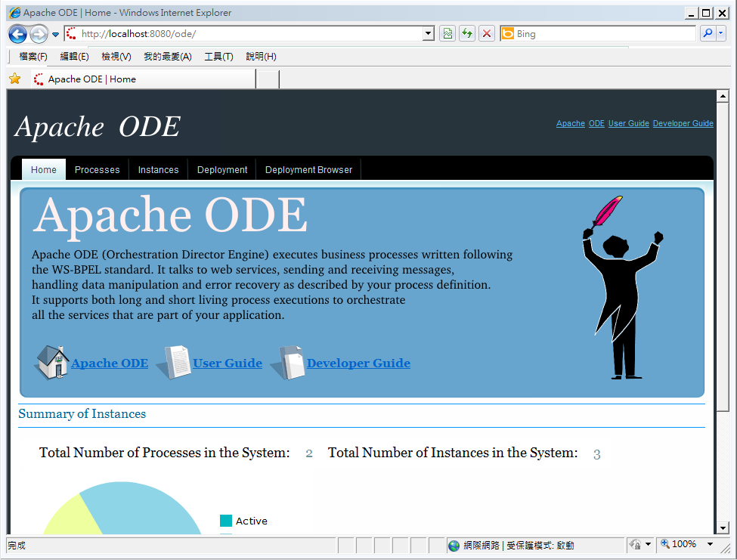The width and height of the screenshot is (737, 560).
Task: Click the instance count value 3
Action: click(x=597, y=454)
